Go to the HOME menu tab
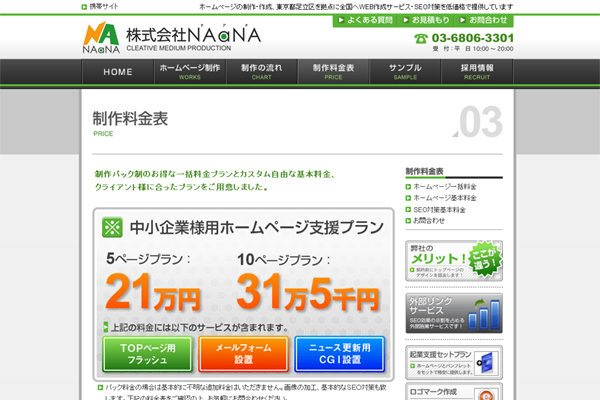600x400 pixels. 117,72
